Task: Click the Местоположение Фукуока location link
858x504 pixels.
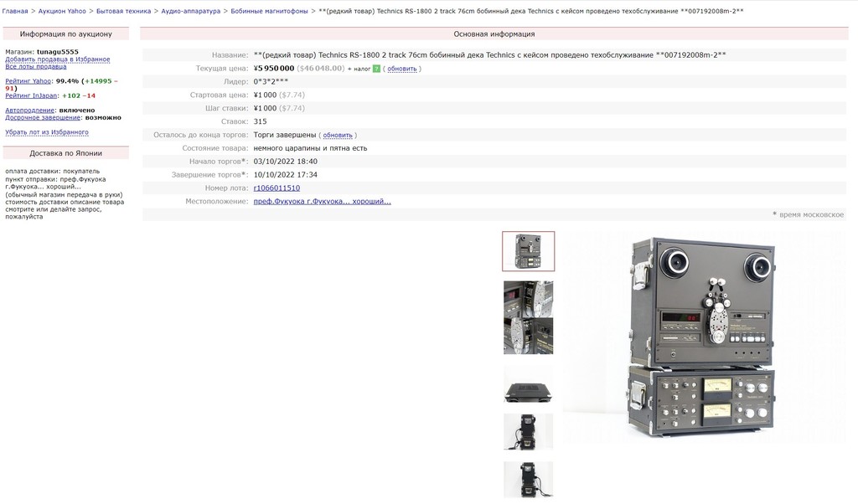Action: 322,202
